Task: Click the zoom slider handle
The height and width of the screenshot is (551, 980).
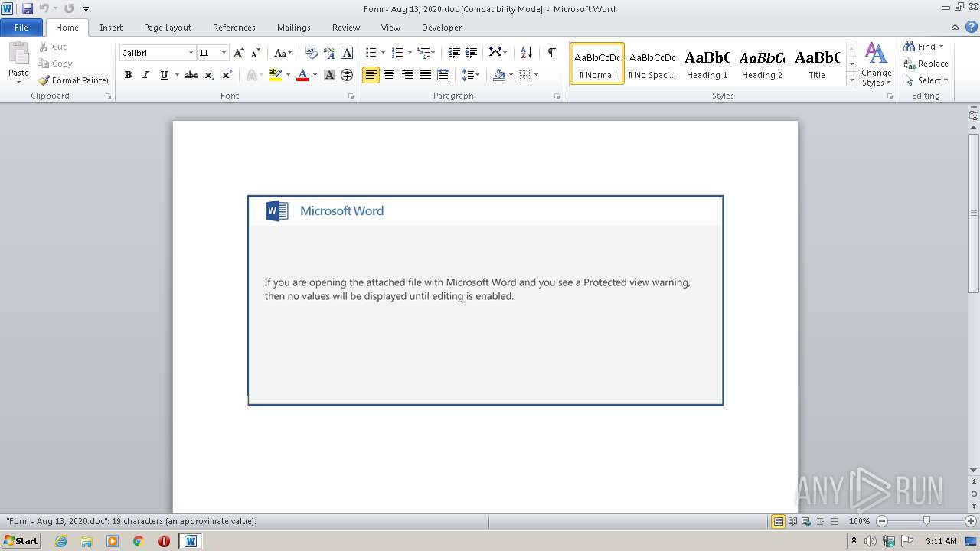Action: click(x=926, y=521)
